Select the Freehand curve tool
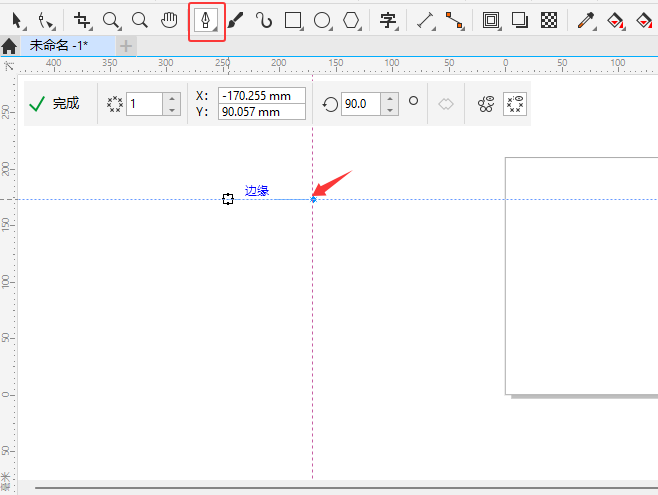The image size is (658, 495). [264, 20]
